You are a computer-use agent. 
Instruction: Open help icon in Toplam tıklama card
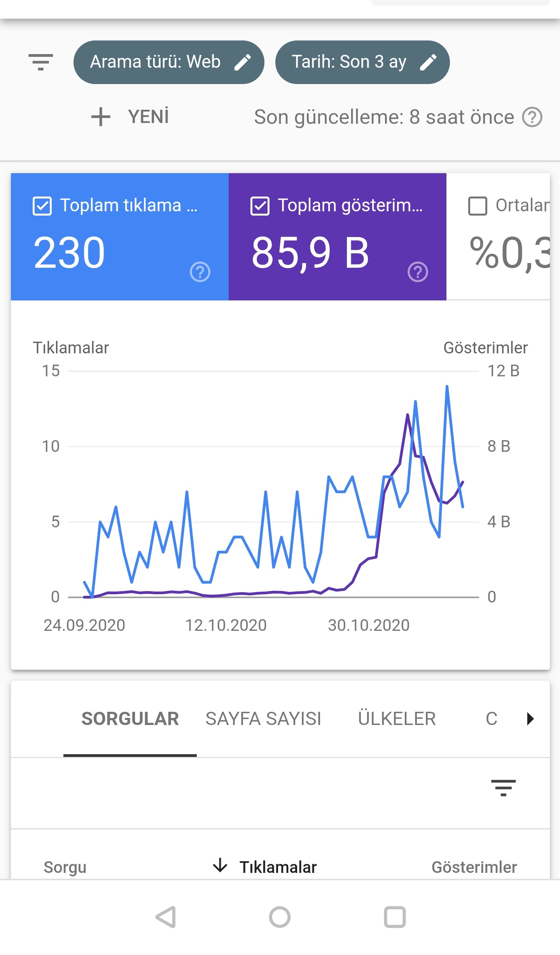(200, 272)
